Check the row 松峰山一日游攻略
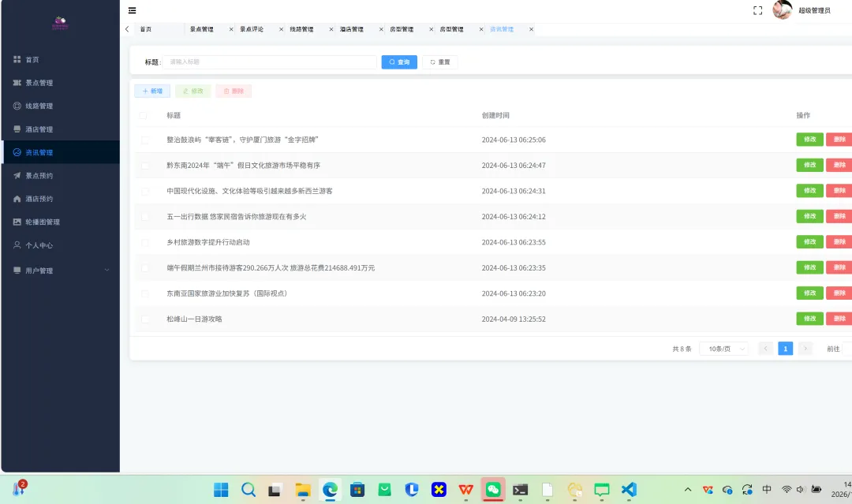 [x=144, y=319]
